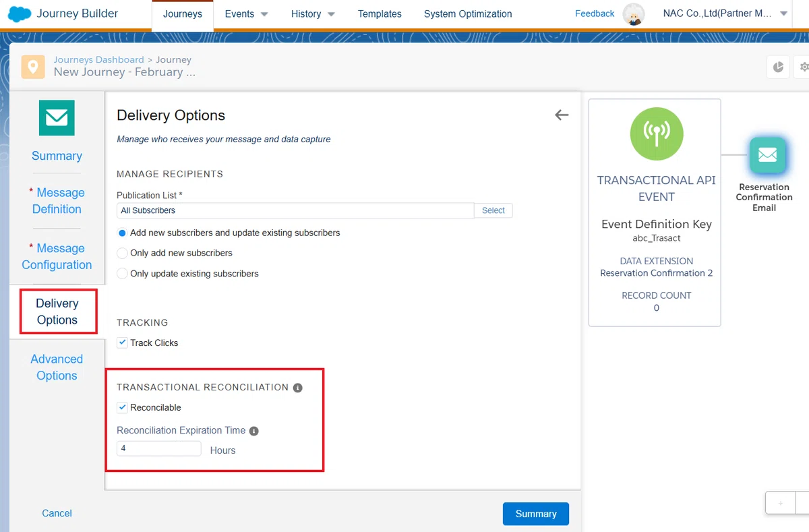Image resolution: width=809 pixels, height=532 pixels.
Task: Click the Reservation Confirmation 2 data extension text
Action: pyautogui.click(x=657, y=273)
